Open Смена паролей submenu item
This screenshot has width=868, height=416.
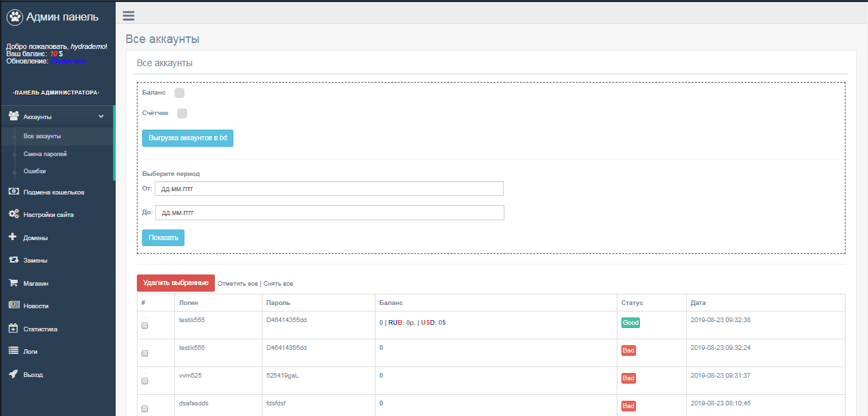click(45, 154)
